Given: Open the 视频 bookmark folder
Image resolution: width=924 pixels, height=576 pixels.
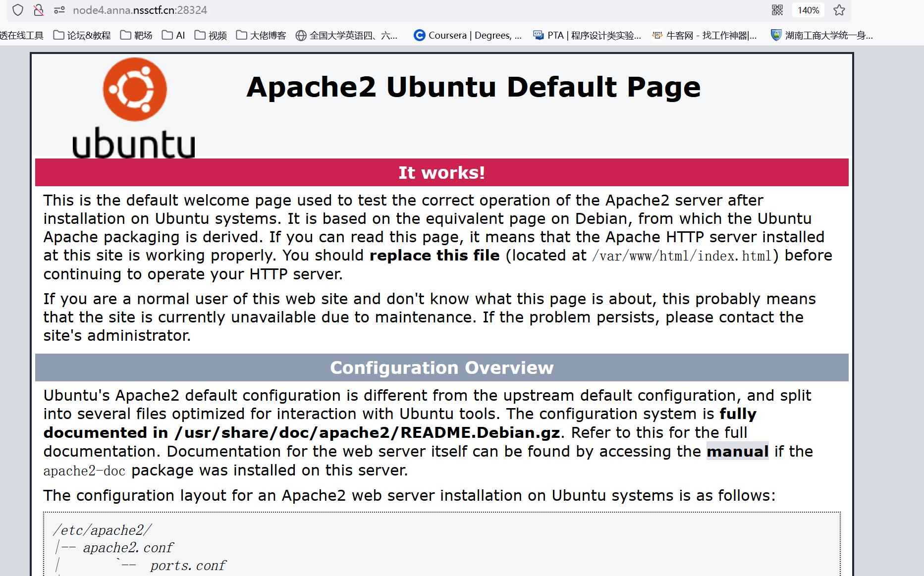Looking at the screenshot, I should [x=211, y=35].
